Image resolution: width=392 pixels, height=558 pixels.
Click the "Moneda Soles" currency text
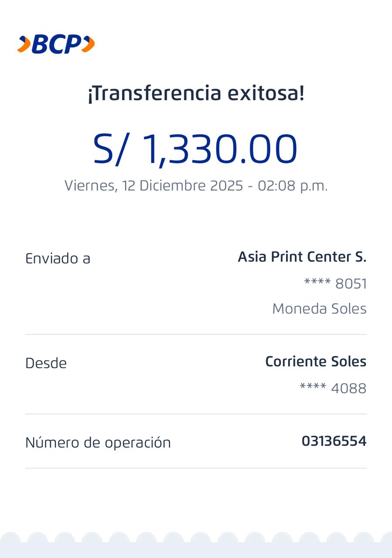click(x=319, y=309)
